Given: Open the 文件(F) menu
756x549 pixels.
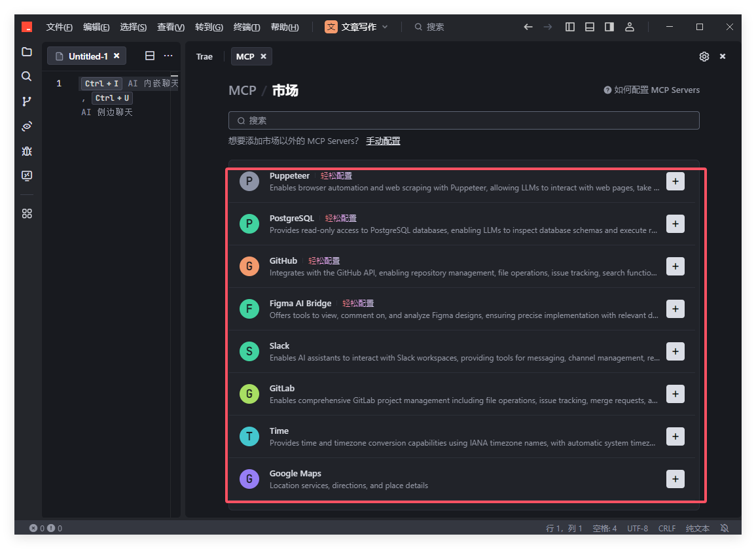Looking at the screenshot, I should (x=59, y=27).
